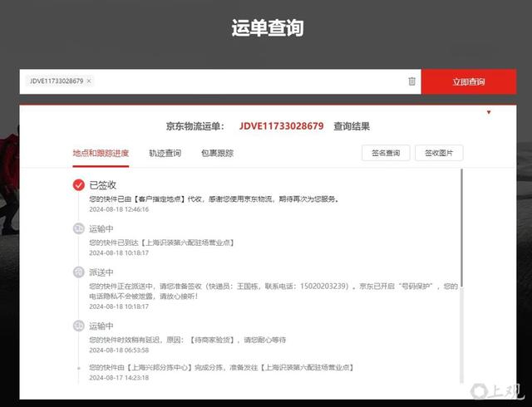Open the 轨迹查询 tab
This screenshot has width=532, height=407.
click(x=165, y=154)
